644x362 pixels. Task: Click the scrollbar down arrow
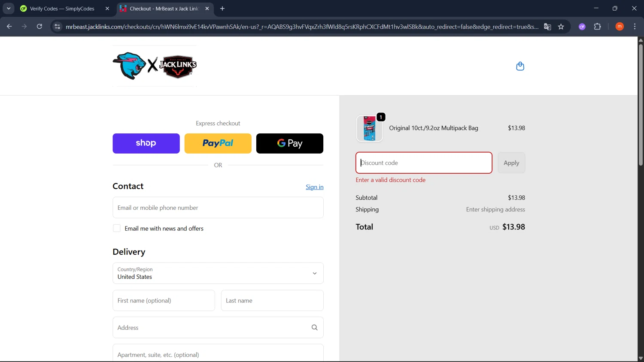pyautogui.click(x=641, y=359)
